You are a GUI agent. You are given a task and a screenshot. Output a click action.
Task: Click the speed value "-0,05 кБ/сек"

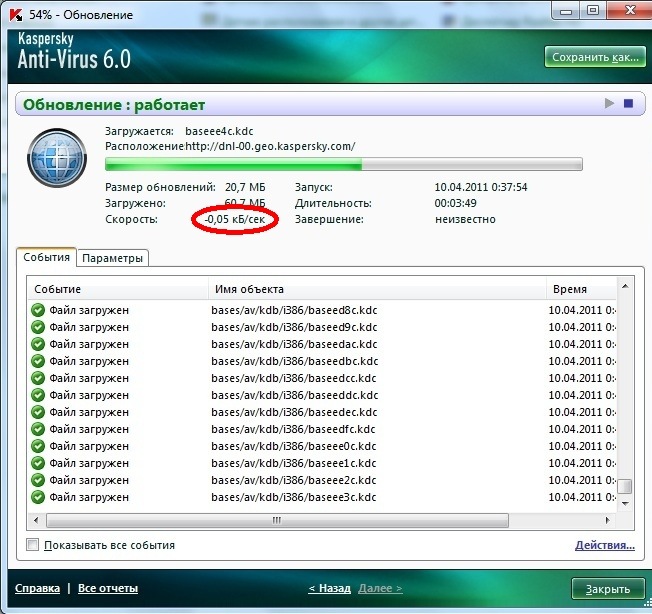tap(235, 219)
